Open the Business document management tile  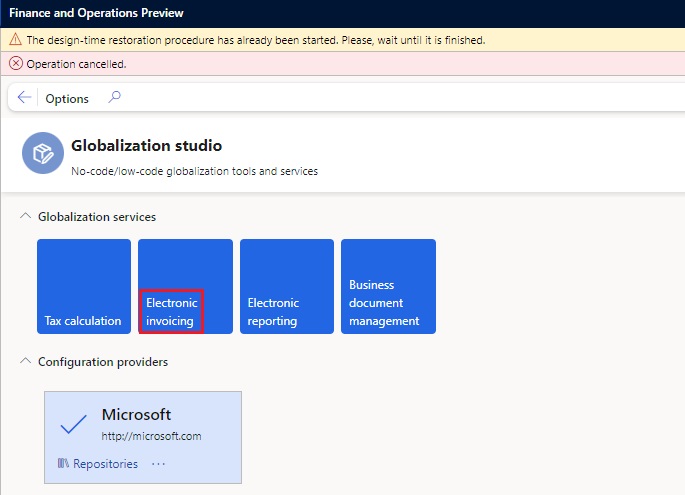[x=388, y=287]
